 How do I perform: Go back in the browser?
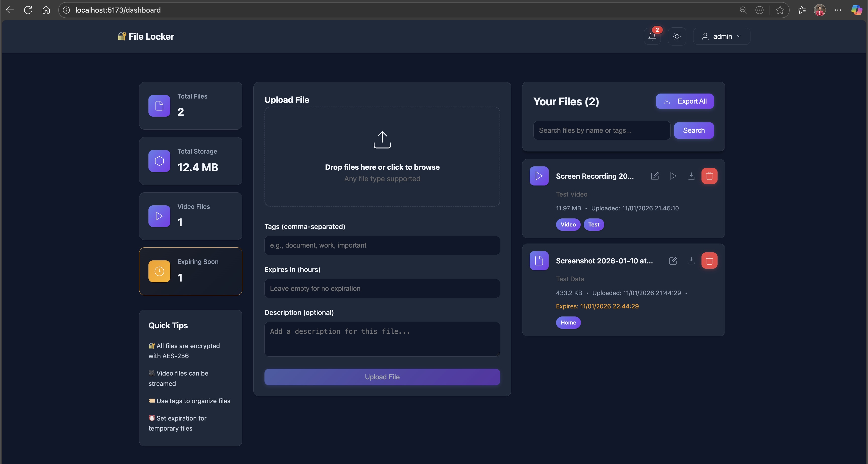click(x=10, y=10)
